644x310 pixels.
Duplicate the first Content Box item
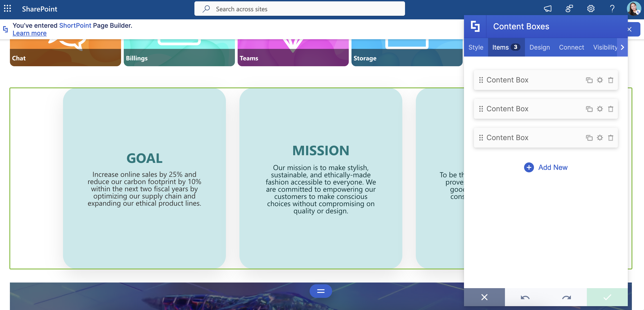[x=589, y=80]
